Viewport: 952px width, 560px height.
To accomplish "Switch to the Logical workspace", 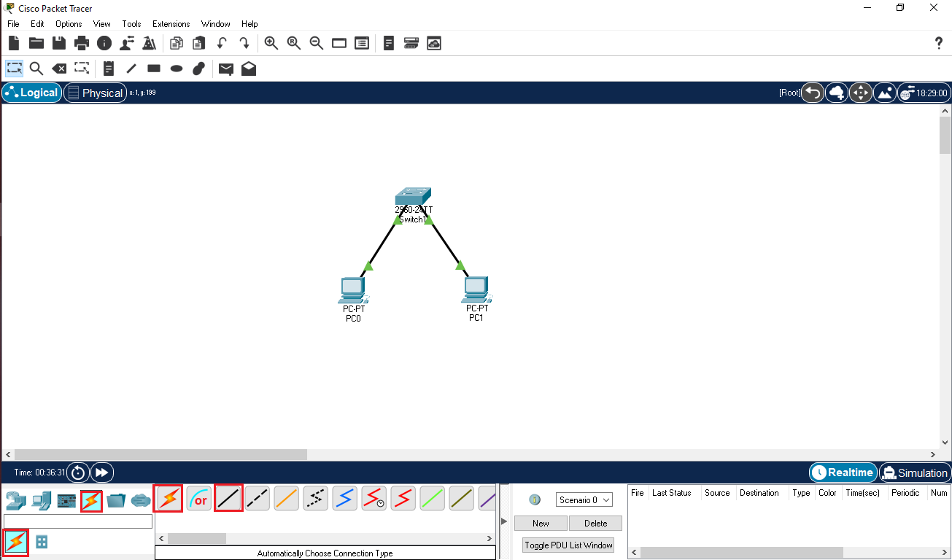I will click(x=32, y=93).
